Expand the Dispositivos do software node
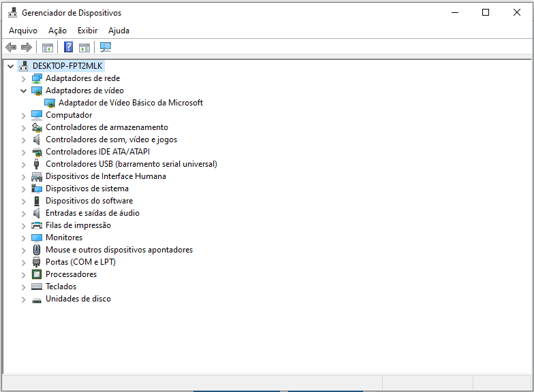534x392 pixels. click(x=23, y=201)
